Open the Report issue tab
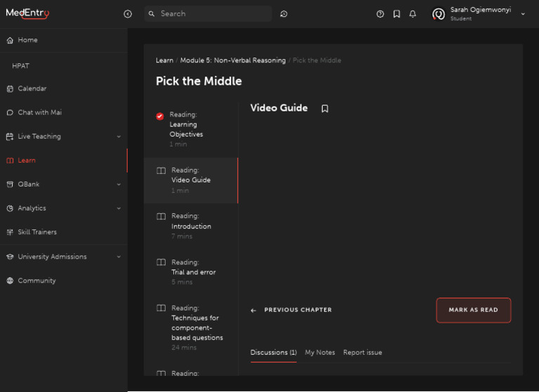Viewport: 539px width, 392px height. 362,353
